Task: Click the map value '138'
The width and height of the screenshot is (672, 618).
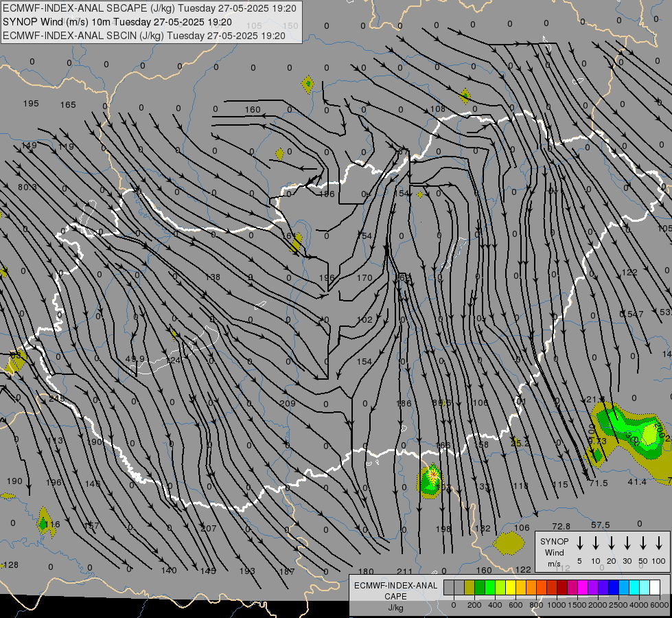Action: click(x=213, y=277)
